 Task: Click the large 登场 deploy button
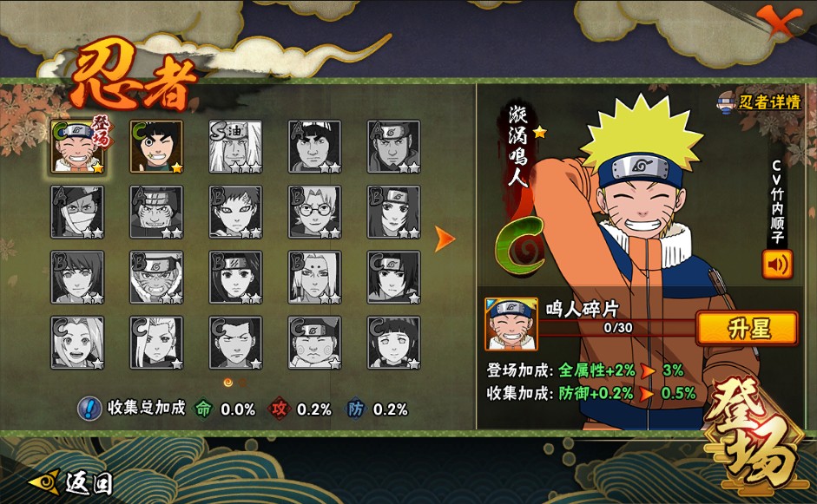click(757, 437)
